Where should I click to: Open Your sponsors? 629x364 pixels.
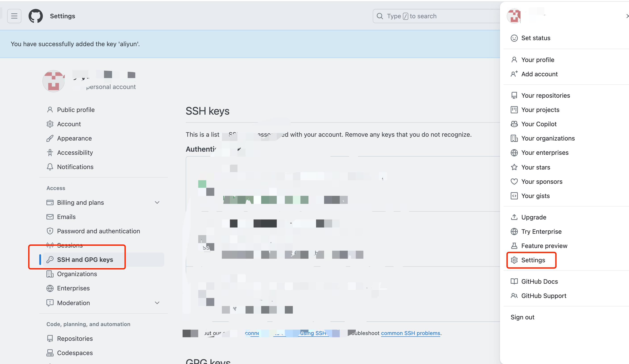542,182
